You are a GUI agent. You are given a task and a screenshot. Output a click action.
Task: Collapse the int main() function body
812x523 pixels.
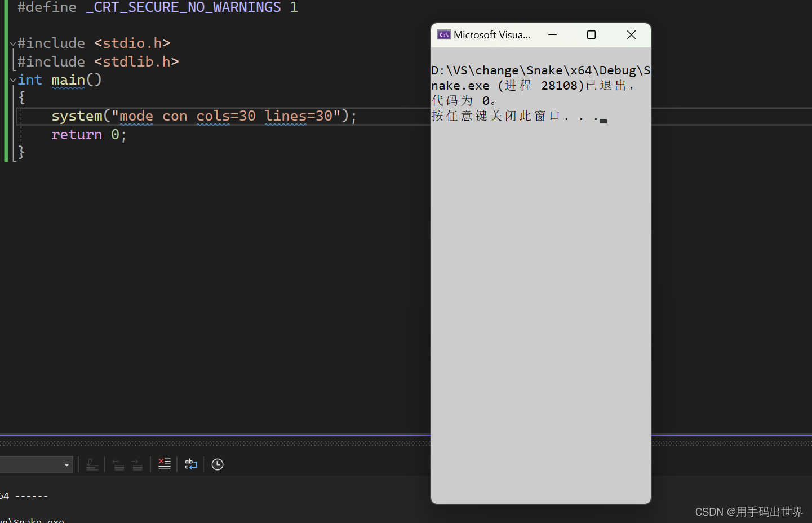[12, 79]
